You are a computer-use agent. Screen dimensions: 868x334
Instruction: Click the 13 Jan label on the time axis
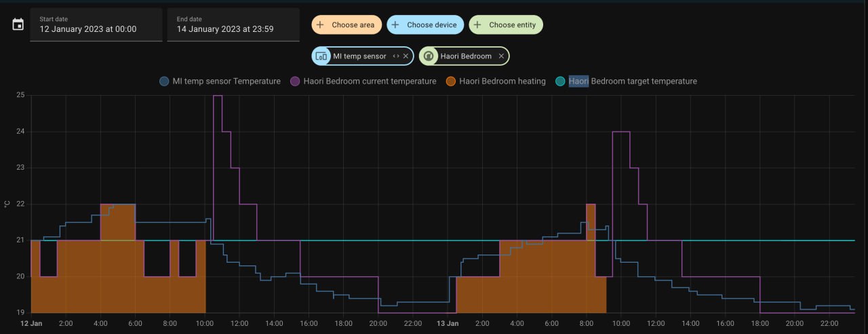point(448,324)
